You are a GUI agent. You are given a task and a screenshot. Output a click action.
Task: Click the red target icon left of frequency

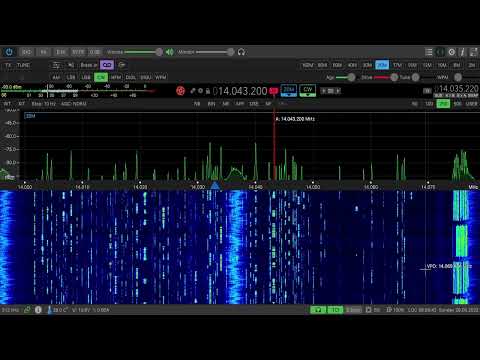[180, 91]
